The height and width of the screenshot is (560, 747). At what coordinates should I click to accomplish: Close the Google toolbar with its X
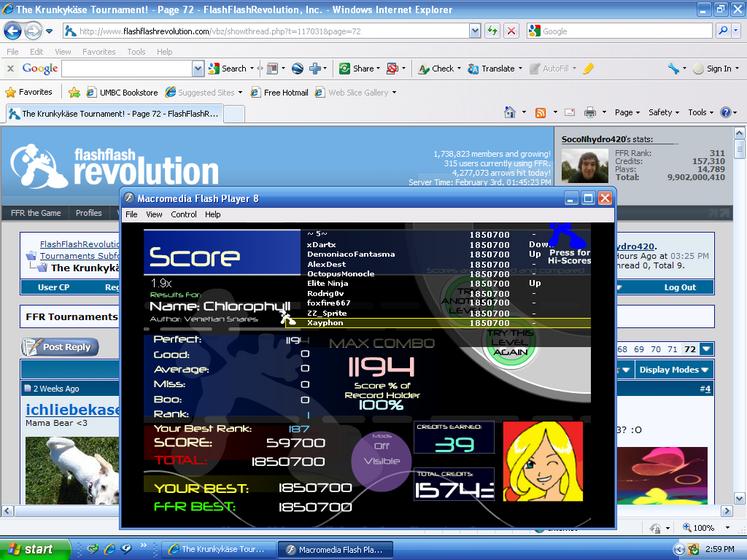tap(10, 69)
